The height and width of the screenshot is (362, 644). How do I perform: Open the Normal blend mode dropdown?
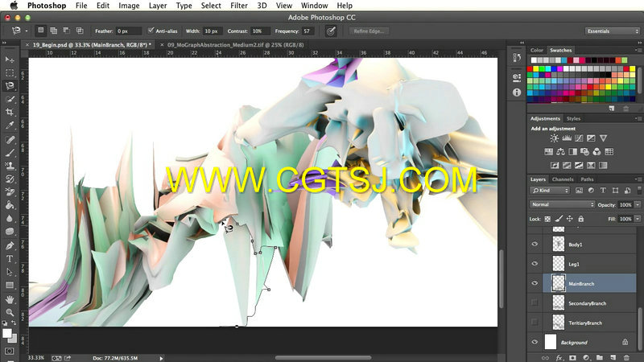coord(562,204)
